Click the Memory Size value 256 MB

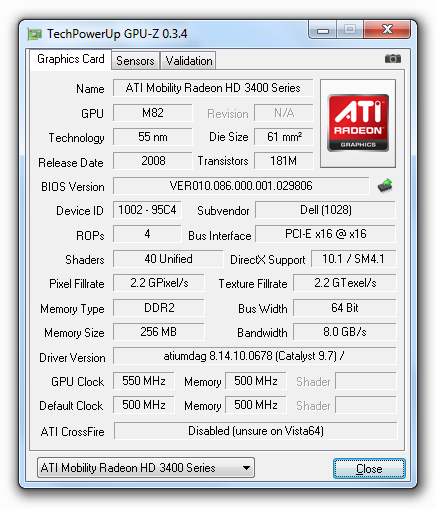(x=159, y=332)
